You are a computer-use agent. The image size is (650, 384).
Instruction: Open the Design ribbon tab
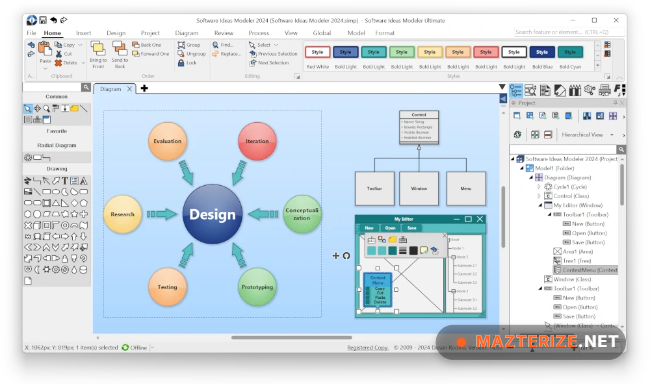[x=116, y=33]
